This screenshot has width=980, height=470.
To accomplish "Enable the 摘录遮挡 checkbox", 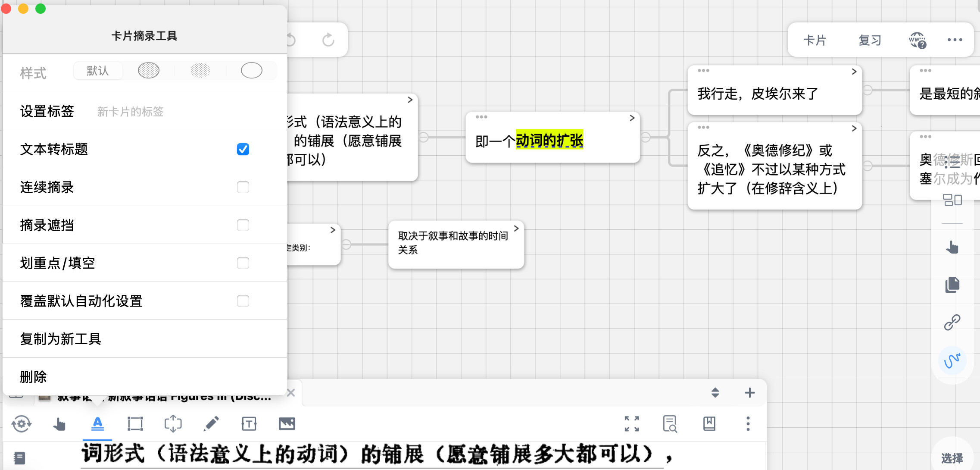I will (243, 225).
